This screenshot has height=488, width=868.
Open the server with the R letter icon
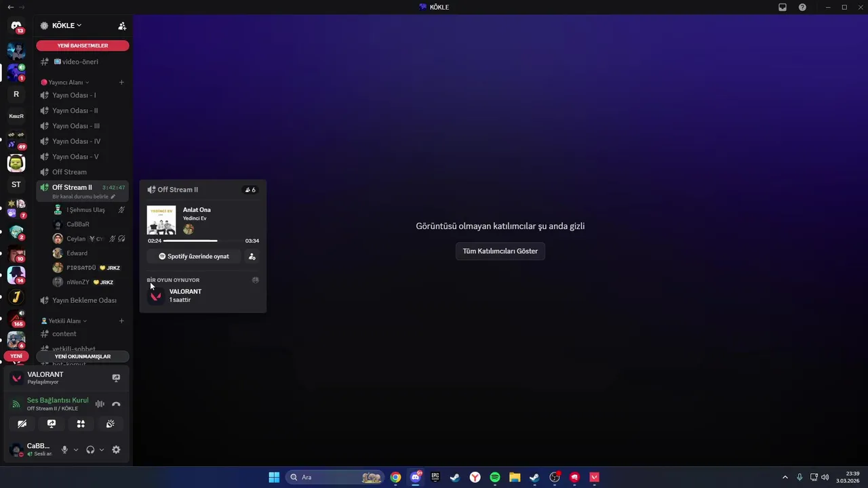tap(16, 94)
